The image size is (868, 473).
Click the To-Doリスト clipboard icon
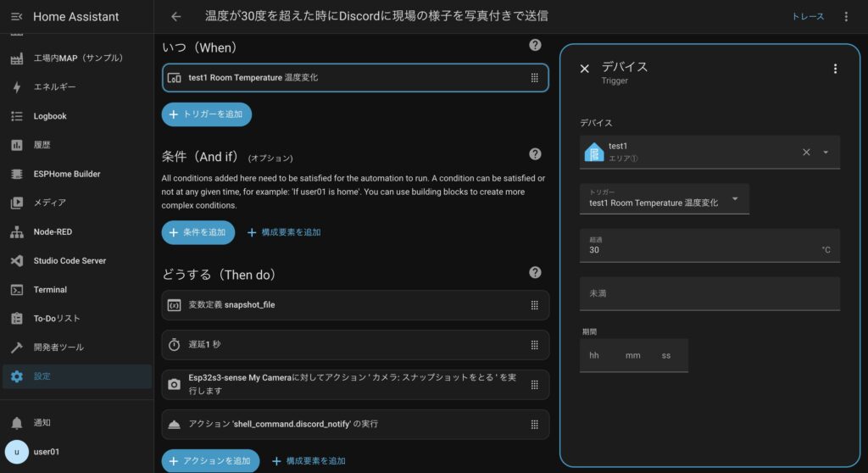(x=17, y=319)
